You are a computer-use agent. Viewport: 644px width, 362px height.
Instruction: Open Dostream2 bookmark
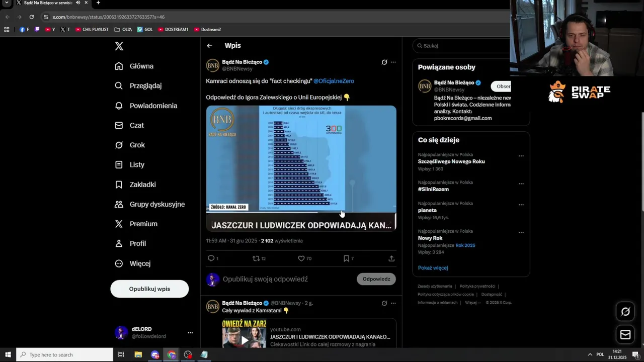[207, 30]
